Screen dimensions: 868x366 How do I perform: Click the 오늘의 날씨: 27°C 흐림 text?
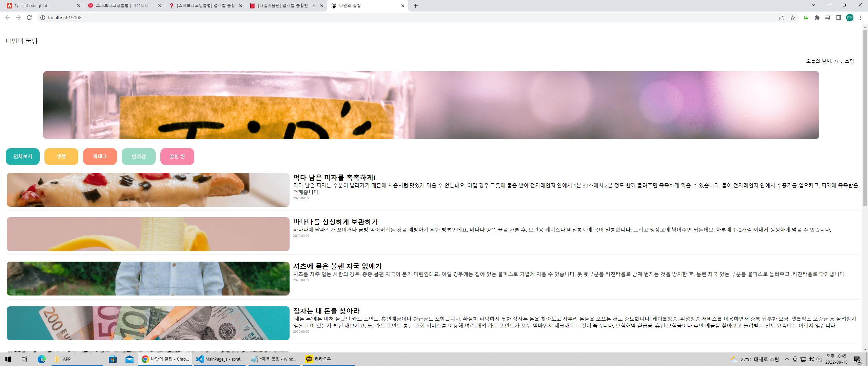(830, 61)
